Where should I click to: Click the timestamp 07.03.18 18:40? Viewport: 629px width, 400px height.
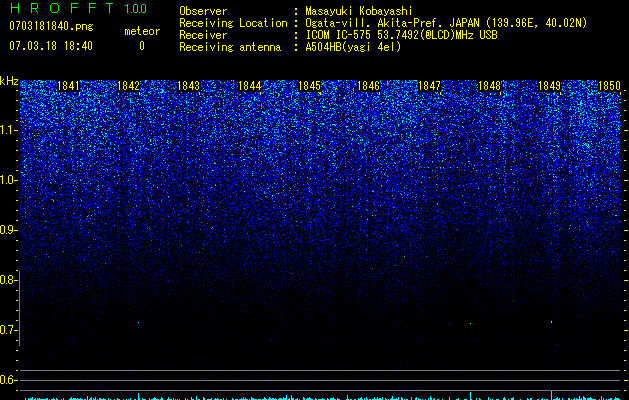pyautogui.click(x=51, y=46)
